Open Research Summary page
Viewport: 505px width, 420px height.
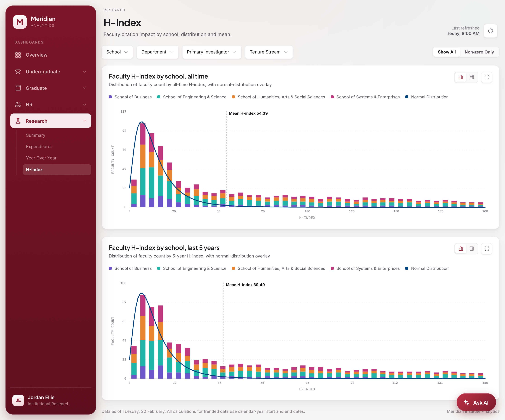[36, 135]
